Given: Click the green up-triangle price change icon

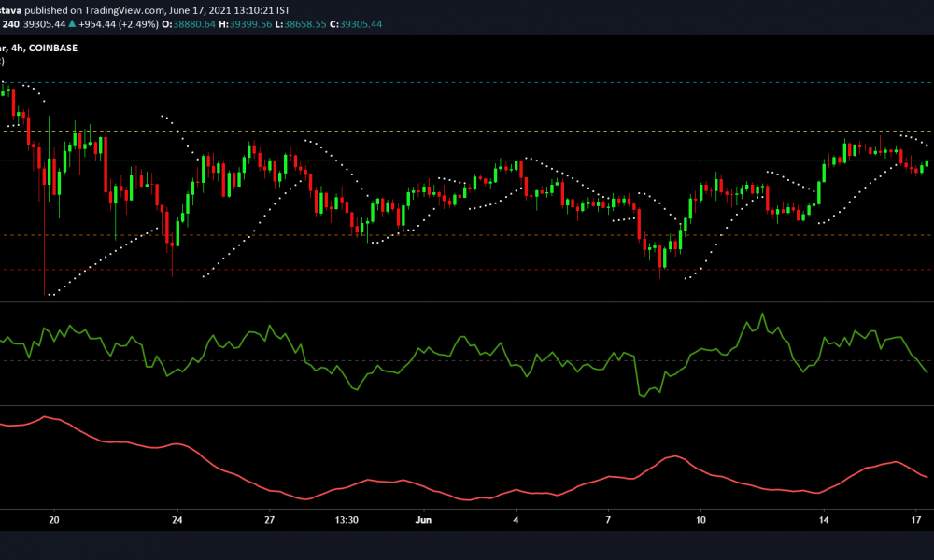Looking at the screenshot, I should (x=72, y=24).
